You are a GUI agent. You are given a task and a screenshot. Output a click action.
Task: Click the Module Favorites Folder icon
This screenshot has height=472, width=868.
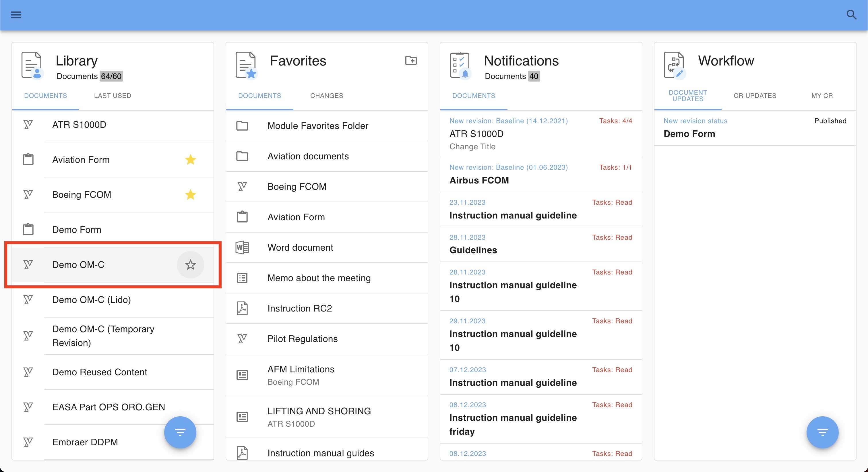242,126
